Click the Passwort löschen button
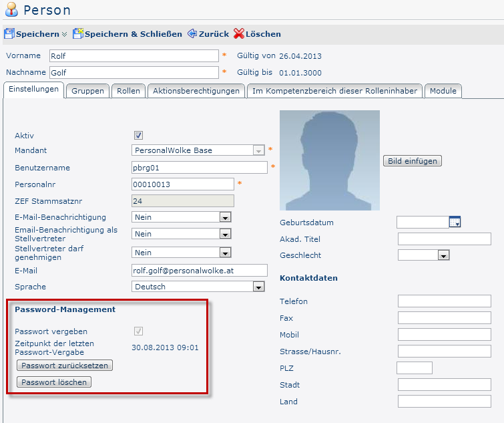504x423 pixels. click(x=54, y=382)
